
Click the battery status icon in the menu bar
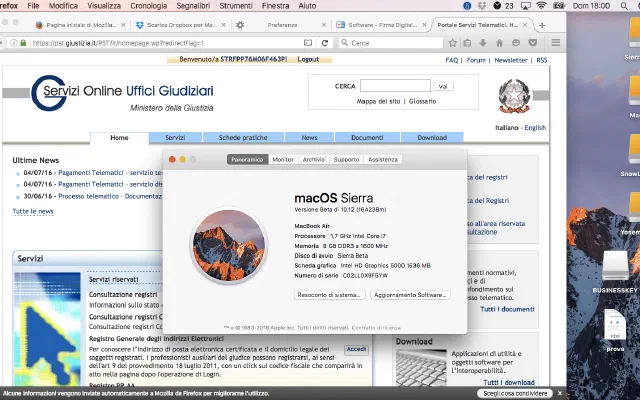558,6
